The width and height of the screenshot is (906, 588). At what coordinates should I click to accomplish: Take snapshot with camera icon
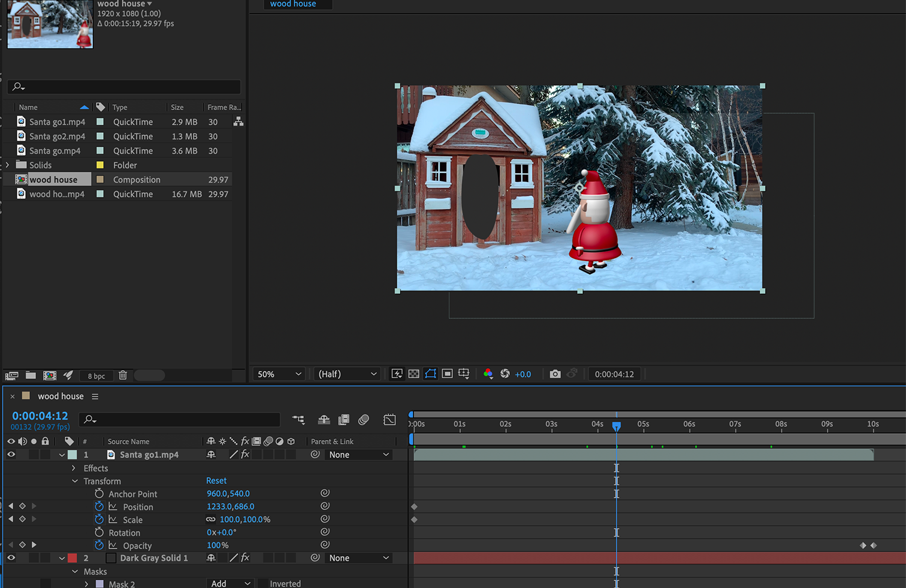(555, 374)
